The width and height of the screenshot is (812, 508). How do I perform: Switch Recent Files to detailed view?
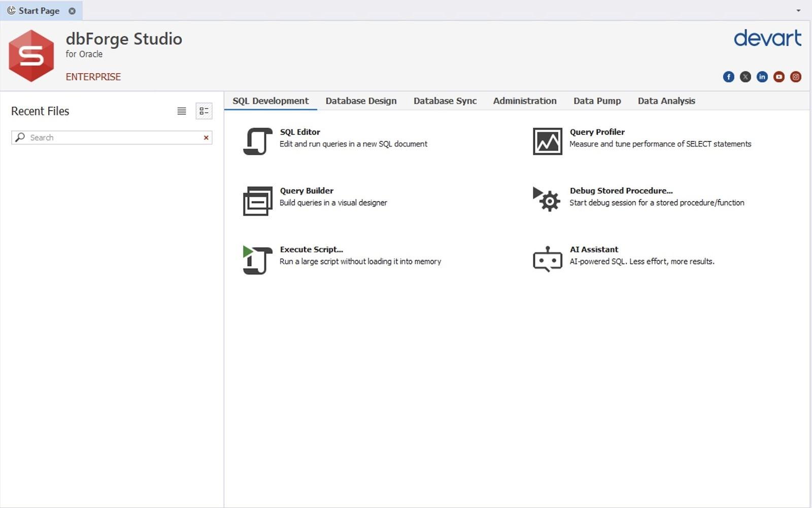[x=204, y=111]
